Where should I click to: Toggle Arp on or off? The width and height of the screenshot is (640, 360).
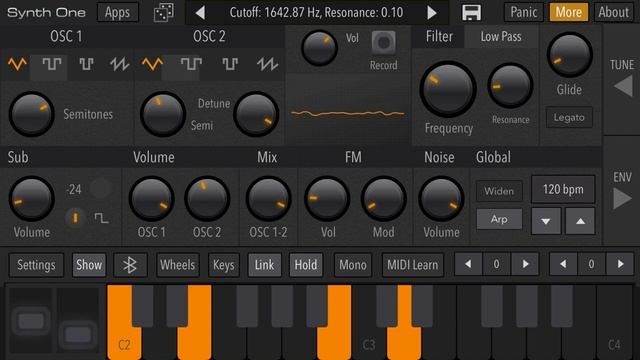pyautogui.click(x=499, y=219)
